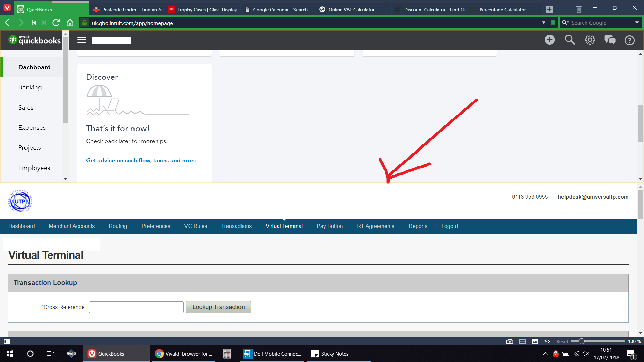Open the Pay Button menu item
The image size is (644, 362).
[x=330, y=226]
